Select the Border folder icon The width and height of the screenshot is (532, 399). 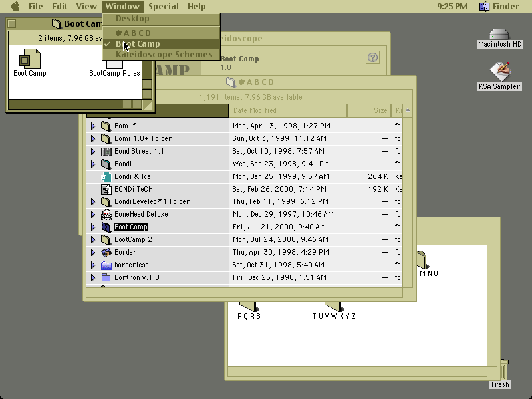(106, 253)
